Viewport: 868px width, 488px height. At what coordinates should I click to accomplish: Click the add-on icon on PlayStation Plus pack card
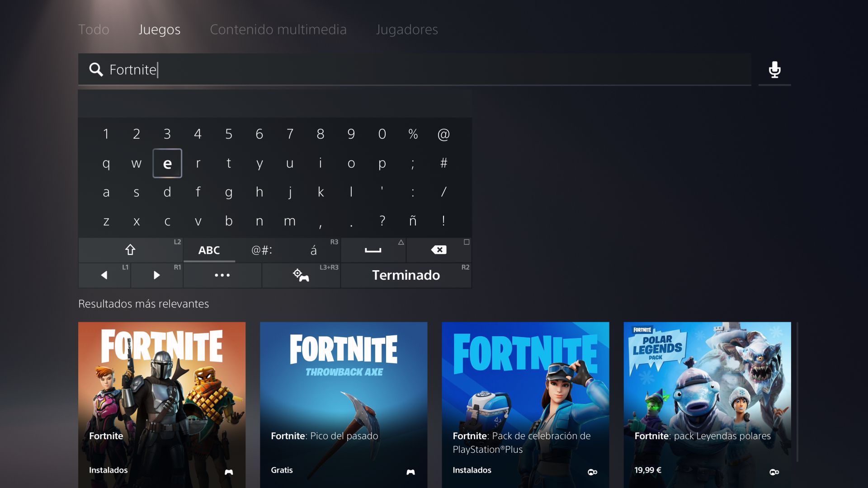point(592,472)
